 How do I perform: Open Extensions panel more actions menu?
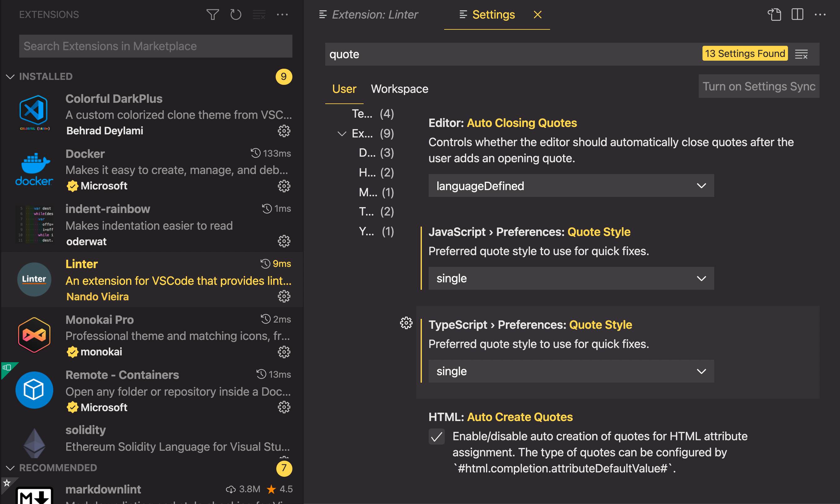[x=282, y=14]
